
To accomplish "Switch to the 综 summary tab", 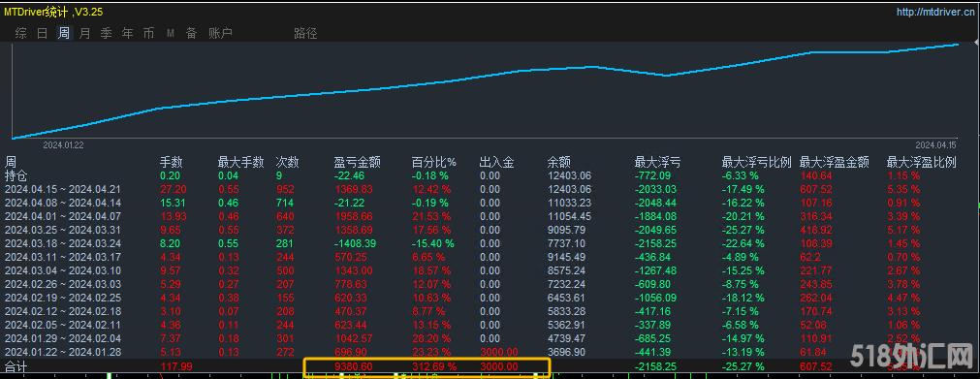I will 20,33.
